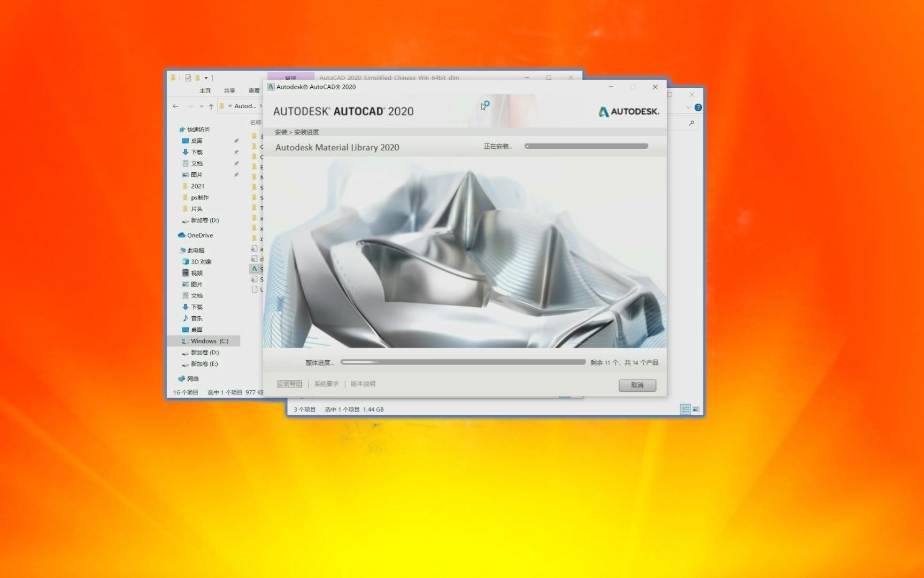Click the 选中 1 个项目 1.44 GB status text
Screen dimensions: 924x578
pos(354,409)
